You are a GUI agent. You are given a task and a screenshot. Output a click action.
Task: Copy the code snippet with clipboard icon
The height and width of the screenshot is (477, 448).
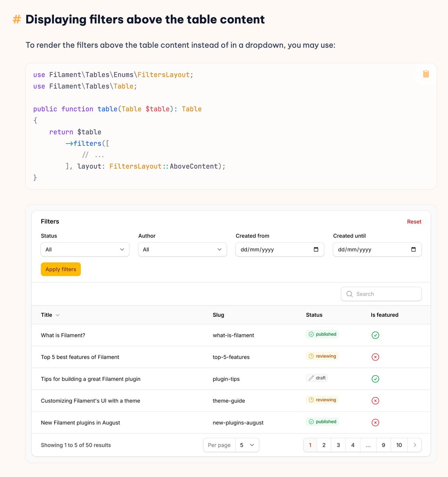426,74
